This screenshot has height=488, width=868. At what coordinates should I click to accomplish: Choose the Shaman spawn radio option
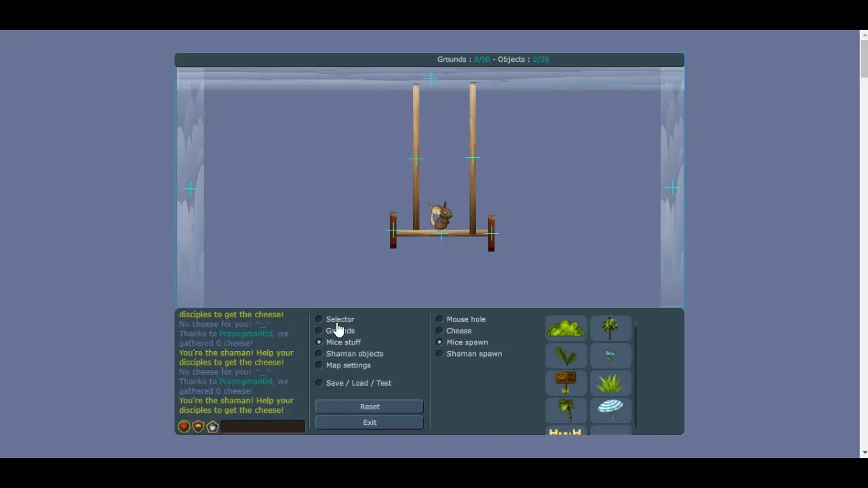click(439, 354)
